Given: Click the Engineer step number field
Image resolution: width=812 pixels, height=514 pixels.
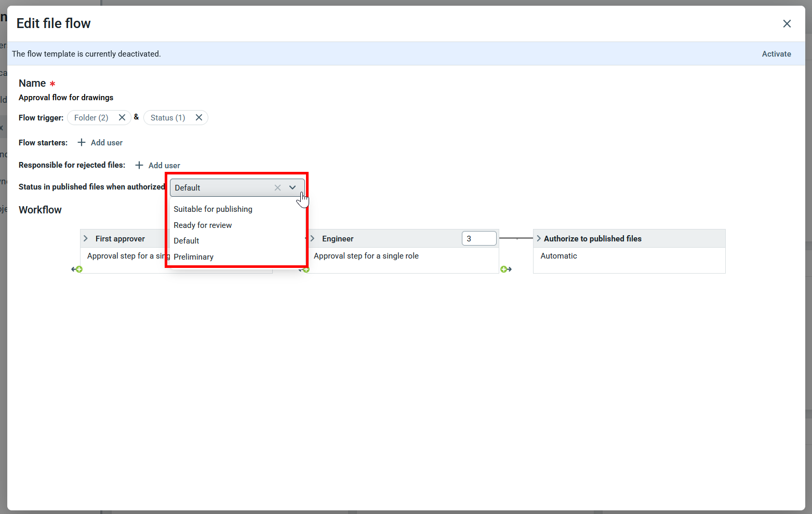Looking at the screenshot, I should 478,238.
